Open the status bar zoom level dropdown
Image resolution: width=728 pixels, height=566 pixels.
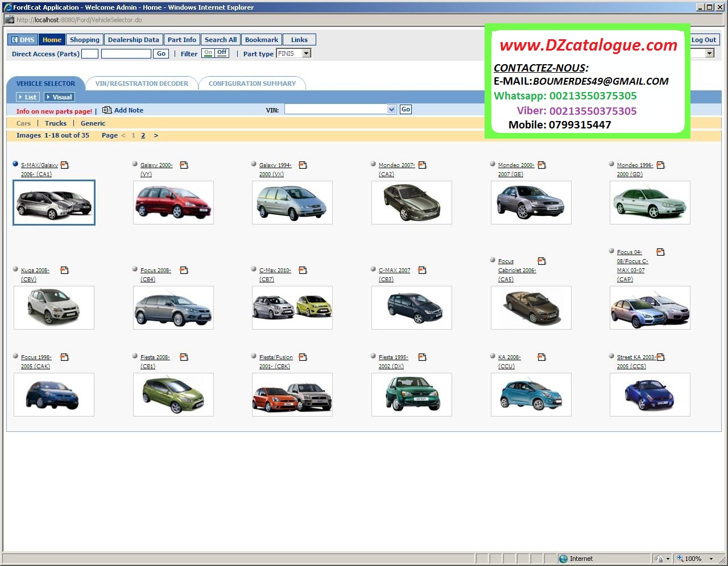point(711,559)
